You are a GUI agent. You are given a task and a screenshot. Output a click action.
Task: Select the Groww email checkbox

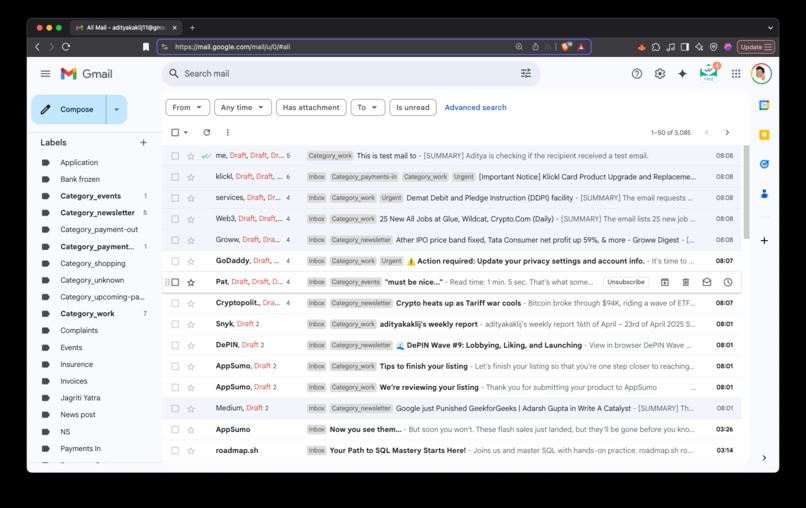click(x=175, y=240)
